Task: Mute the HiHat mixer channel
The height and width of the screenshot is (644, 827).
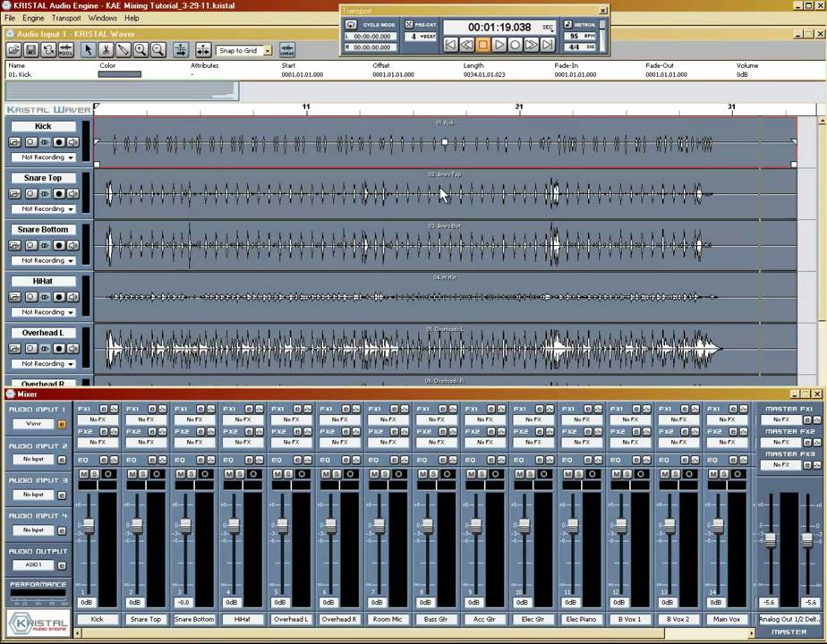Action: (229, 474)
